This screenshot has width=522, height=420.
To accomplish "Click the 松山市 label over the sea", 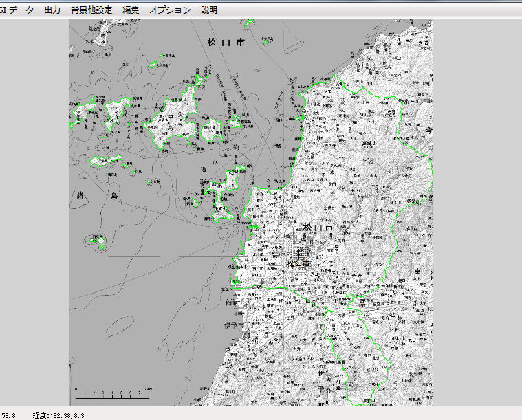I will [226, 43].
